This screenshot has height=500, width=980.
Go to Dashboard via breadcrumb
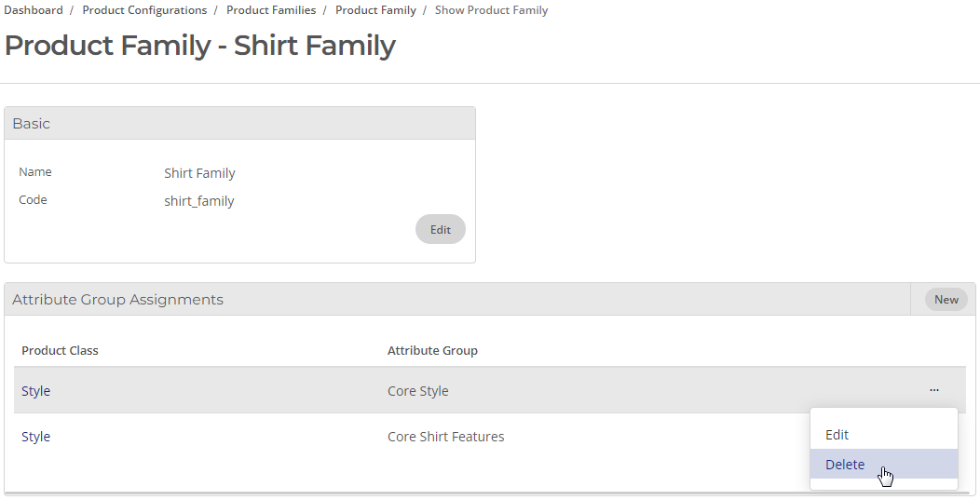click(34, 10)
